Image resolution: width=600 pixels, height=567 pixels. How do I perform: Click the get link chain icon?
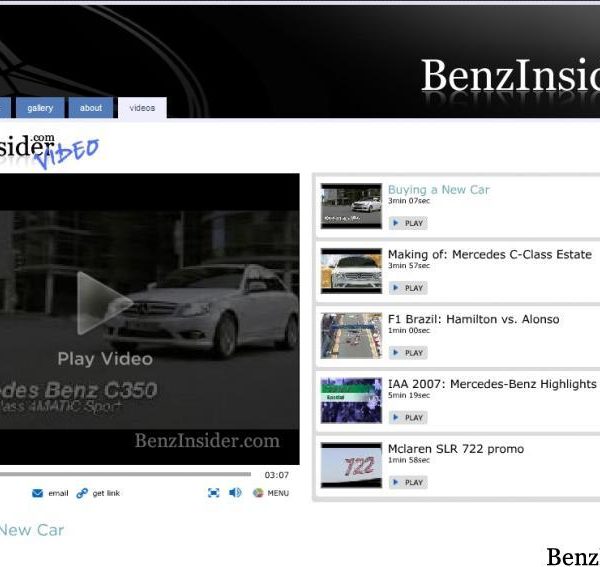(82, 493)
